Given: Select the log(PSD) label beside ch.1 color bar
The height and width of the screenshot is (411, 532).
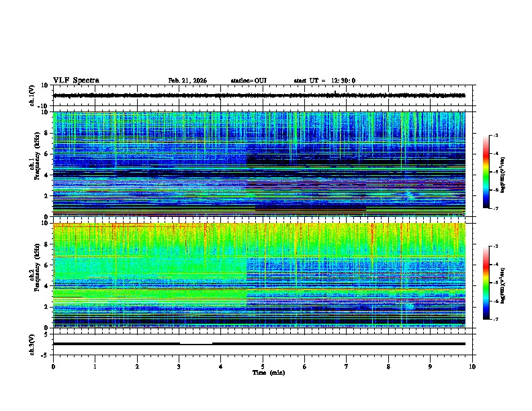Looking at the screenshot, I should point(503,175).
